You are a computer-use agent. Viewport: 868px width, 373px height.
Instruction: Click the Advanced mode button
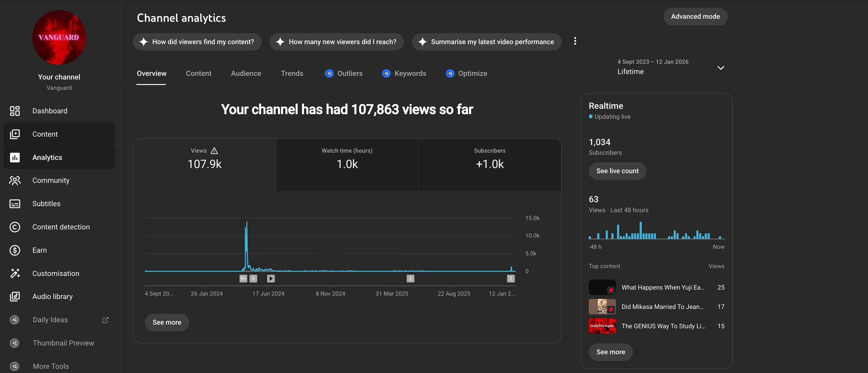[x=695, y=17]
